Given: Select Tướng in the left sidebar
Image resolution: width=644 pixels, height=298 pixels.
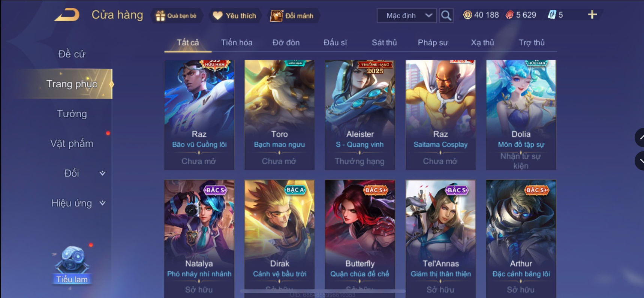Looking at the screenshot, I should (72, 114).
